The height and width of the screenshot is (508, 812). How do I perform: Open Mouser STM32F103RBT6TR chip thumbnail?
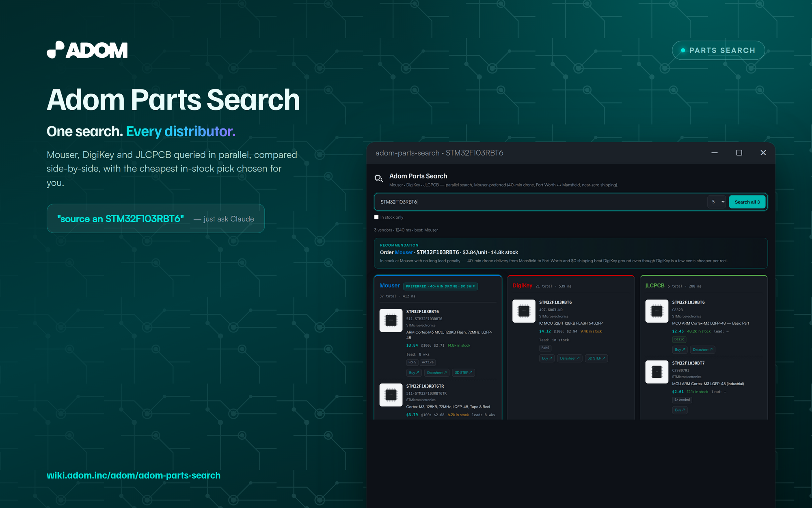coord(391,395)
